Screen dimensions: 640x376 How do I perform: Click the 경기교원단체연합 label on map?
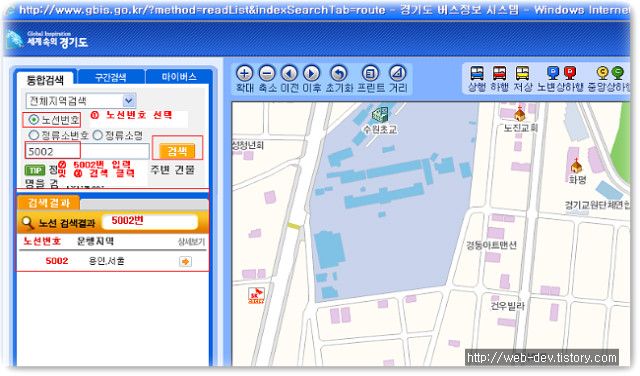click(598, 205)
